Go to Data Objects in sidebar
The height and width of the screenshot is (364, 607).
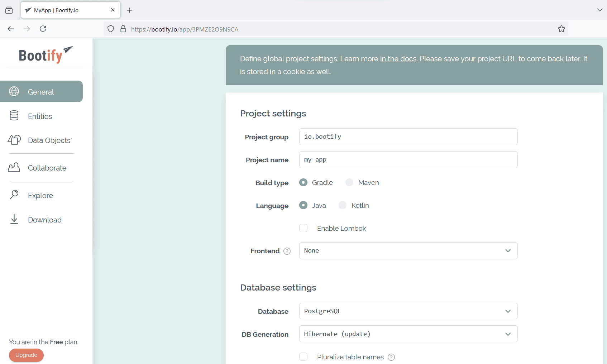tap(49, 140)
